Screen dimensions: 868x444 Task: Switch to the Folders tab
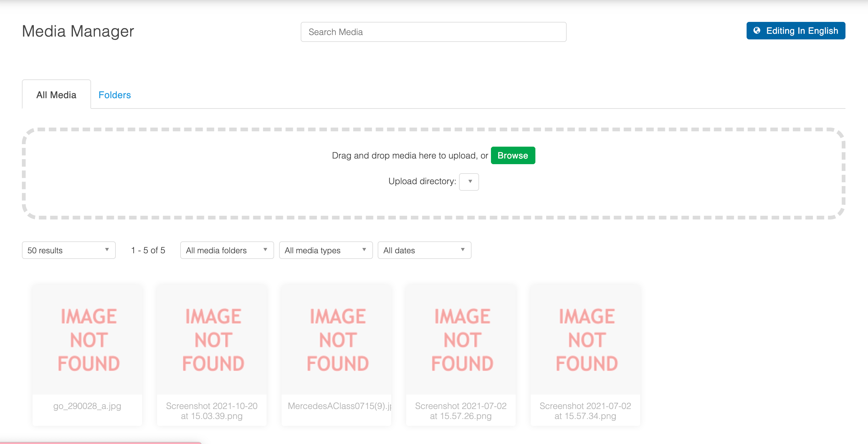[x=114, y=95]
